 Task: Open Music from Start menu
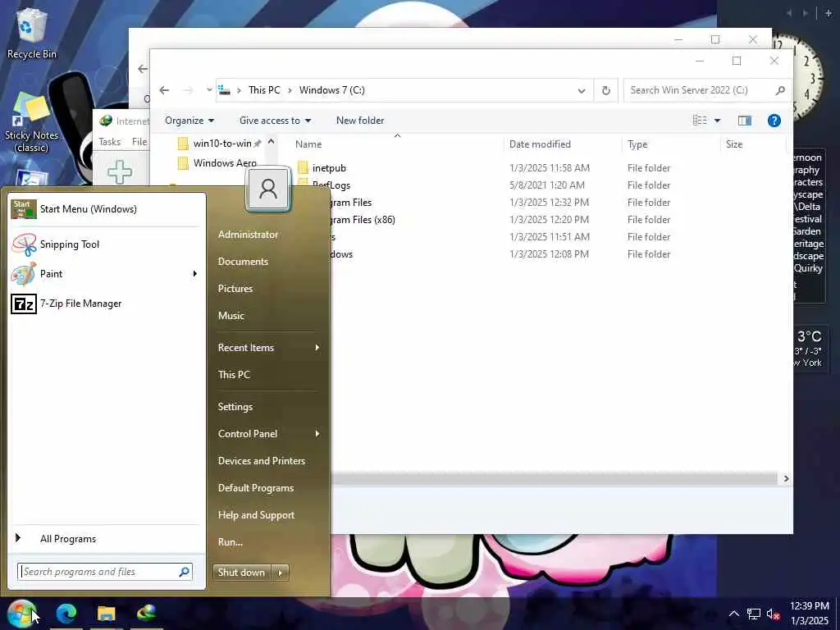pos(231,316)
